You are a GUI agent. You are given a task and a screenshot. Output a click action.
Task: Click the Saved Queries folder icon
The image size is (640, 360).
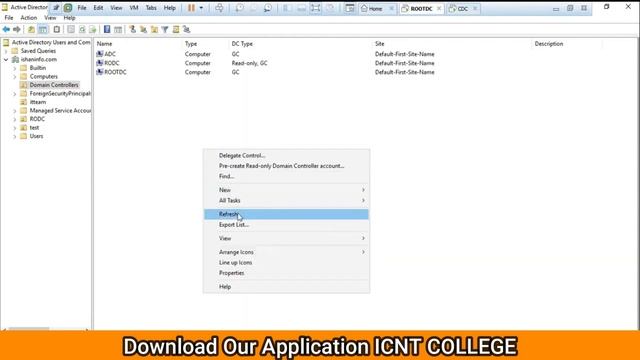coord(15,51)
